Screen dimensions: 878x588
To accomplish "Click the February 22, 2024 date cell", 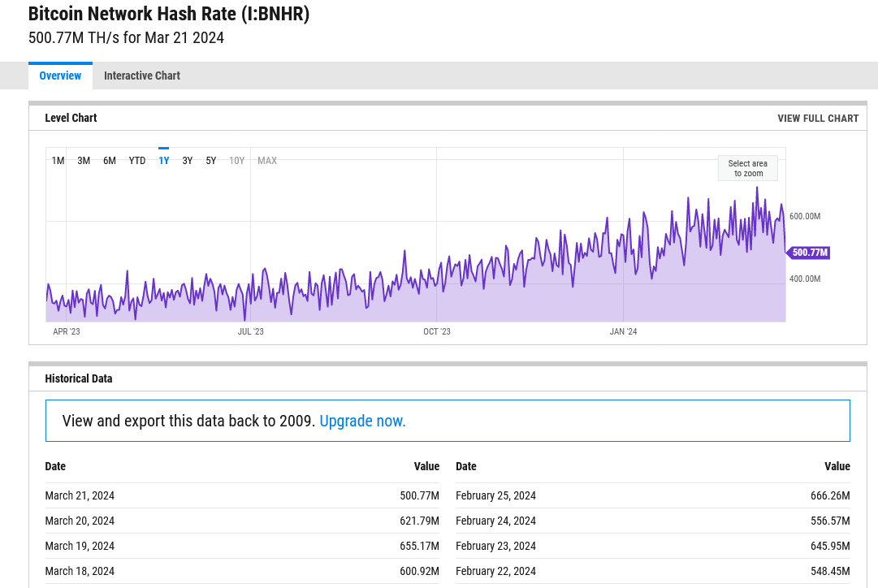I will pyautogui.click(x=495, y=571).
